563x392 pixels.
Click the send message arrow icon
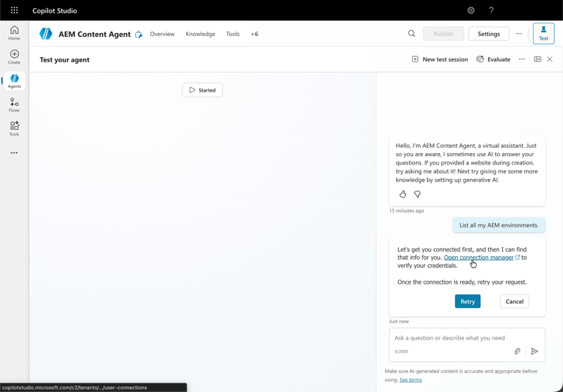pyautogui.click(x=534, y=351)
